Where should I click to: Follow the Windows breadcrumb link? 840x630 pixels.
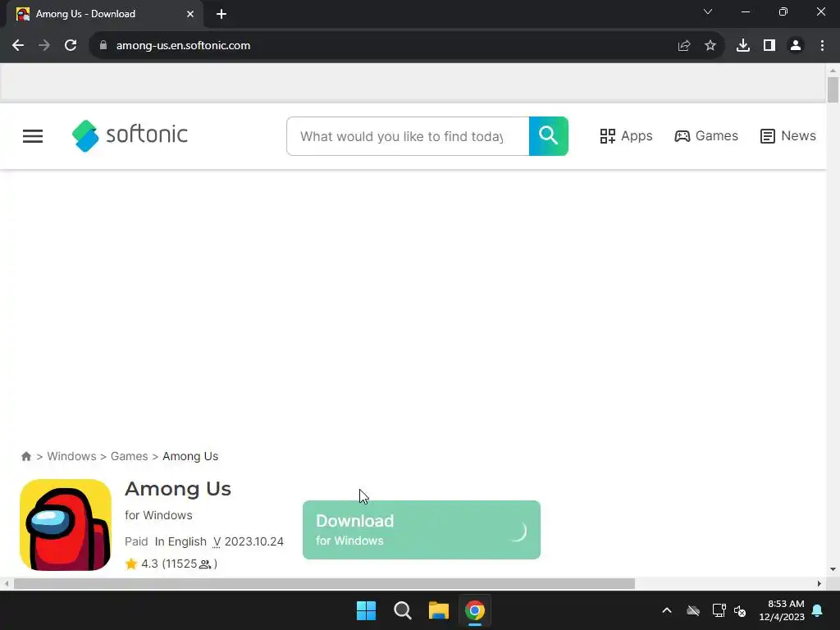pyautogui.click(x=72, y=456)
